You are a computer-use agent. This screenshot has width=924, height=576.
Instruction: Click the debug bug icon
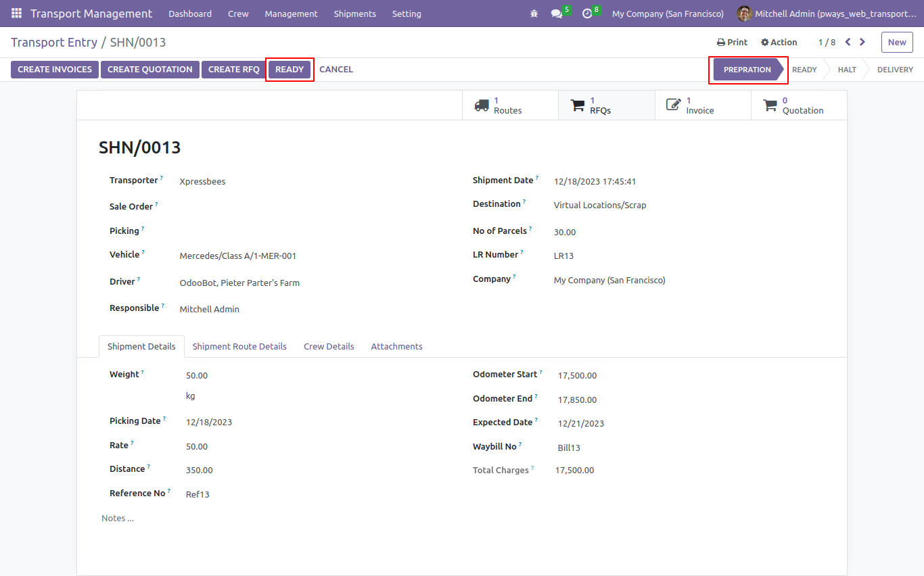[534, 14]
